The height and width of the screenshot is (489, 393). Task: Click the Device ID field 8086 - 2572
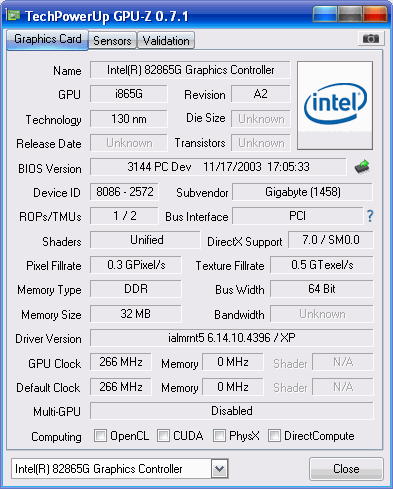(x=124, y=192)
